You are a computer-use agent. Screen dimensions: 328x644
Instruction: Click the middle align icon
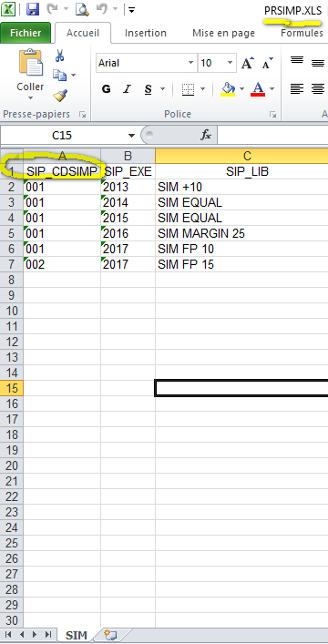pos(318,63)
